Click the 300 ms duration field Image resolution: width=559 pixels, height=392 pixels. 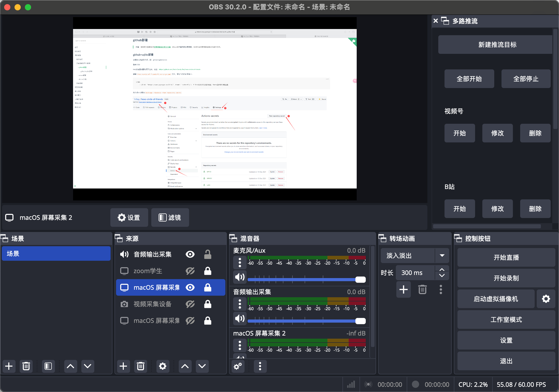pos(415,273)
